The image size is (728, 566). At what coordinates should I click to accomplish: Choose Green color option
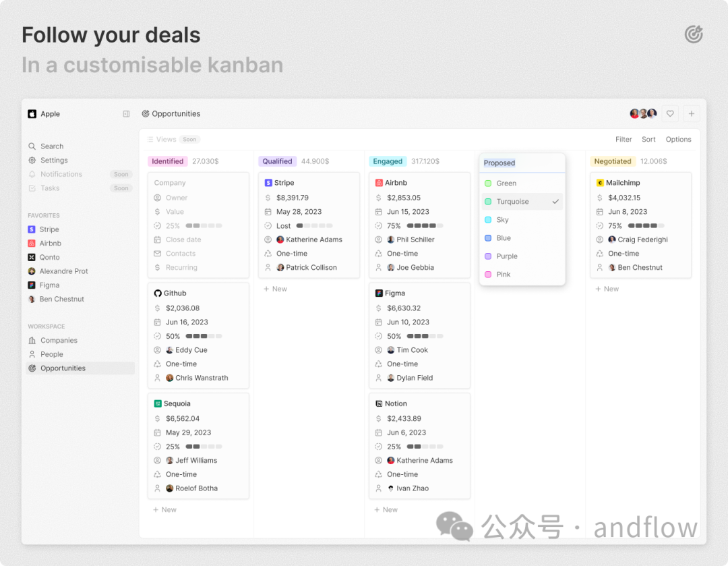[506, 183]
